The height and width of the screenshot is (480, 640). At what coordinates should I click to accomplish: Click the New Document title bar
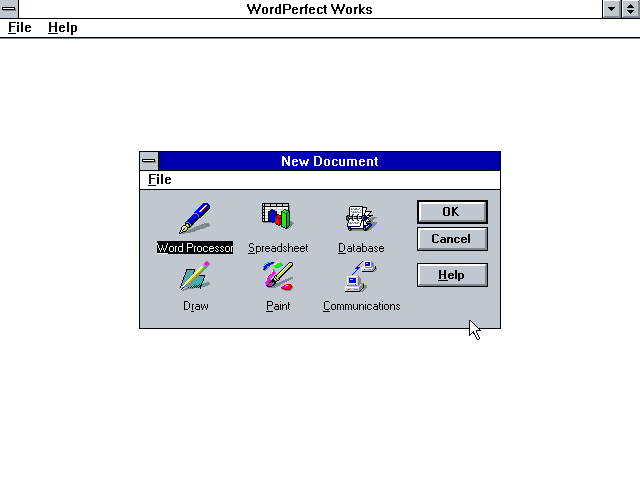click(329, 161)
